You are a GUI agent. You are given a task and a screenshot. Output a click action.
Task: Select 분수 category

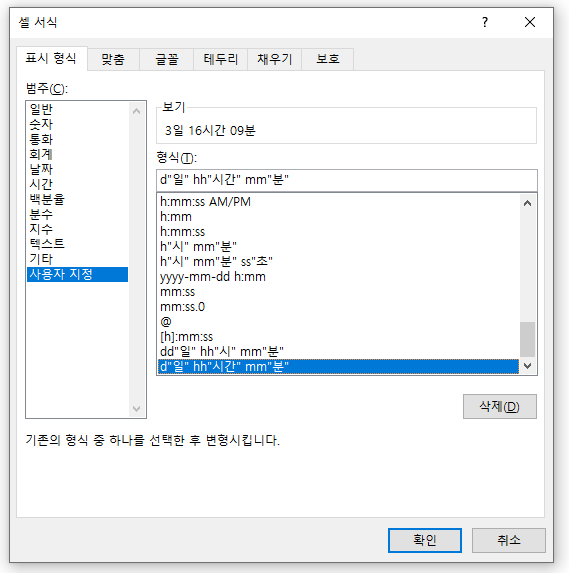77,214
